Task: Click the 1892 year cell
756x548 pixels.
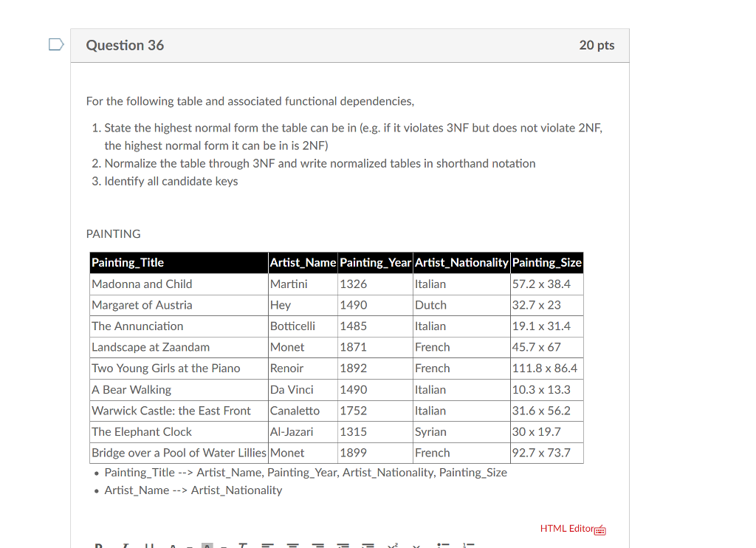Action: coord(375,369)
